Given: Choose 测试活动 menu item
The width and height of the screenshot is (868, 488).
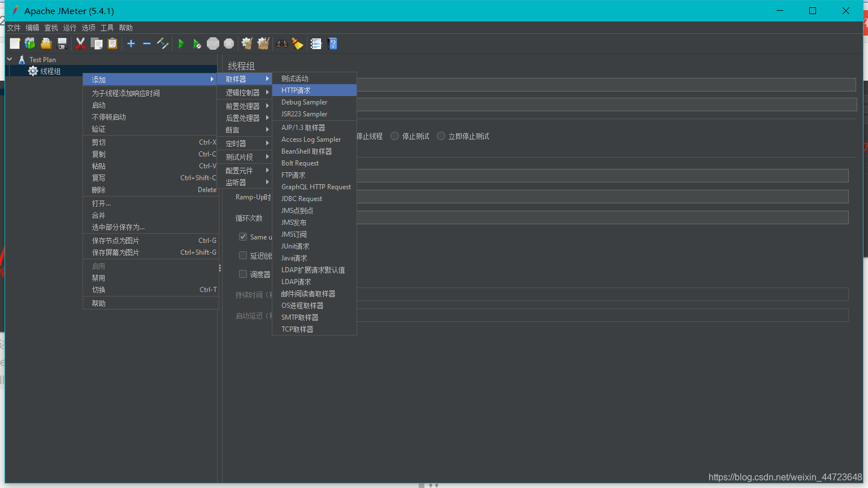Looking at the screenshot, I should tap(314, 79).
